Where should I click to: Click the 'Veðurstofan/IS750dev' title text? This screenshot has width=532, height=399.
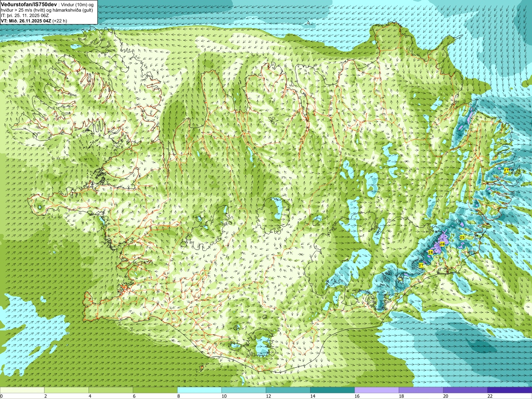tap(29, 4)
